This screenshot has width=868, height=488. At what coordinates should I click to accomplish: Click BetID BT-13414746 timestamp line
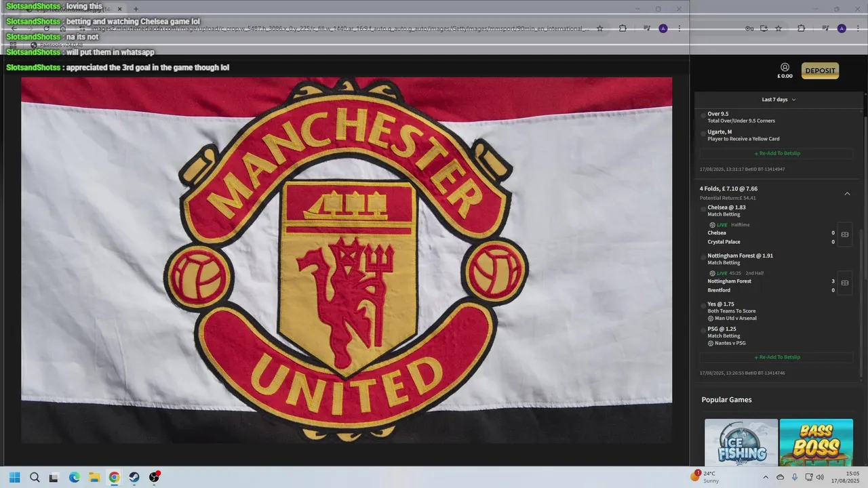pos(742,373)
